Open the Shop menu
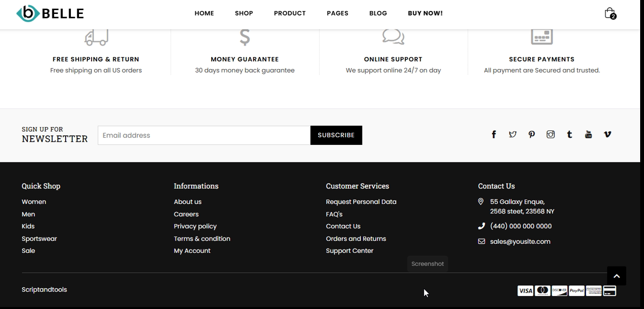This screenshot has height=309, width=644. pos(244,13)
